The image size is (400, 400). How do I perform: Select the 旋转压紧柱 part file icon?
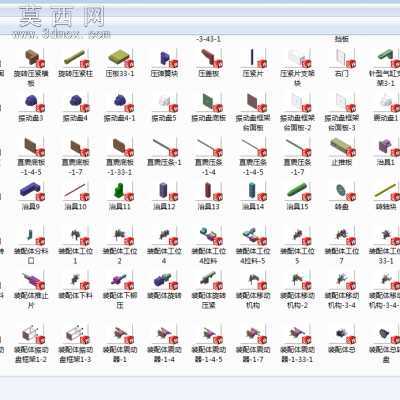(76, 58)
